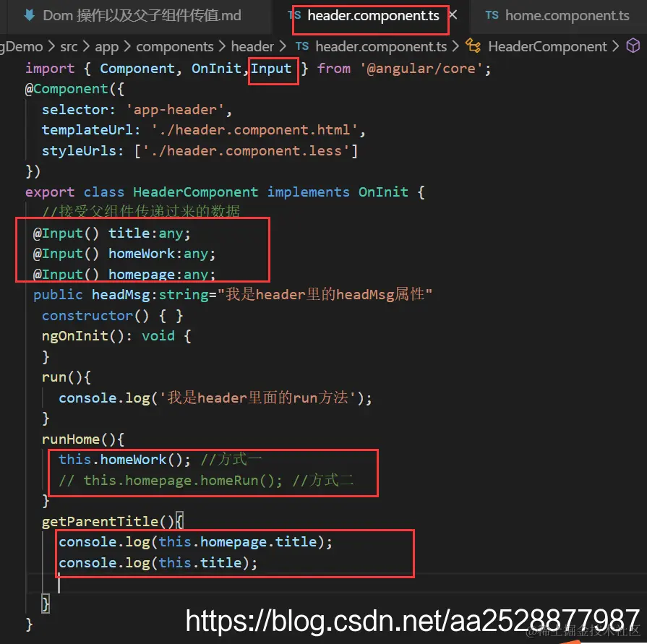Click the @Input() homepage:any declaration
Screen dimensions: 647x644
[x=124, y=274]
